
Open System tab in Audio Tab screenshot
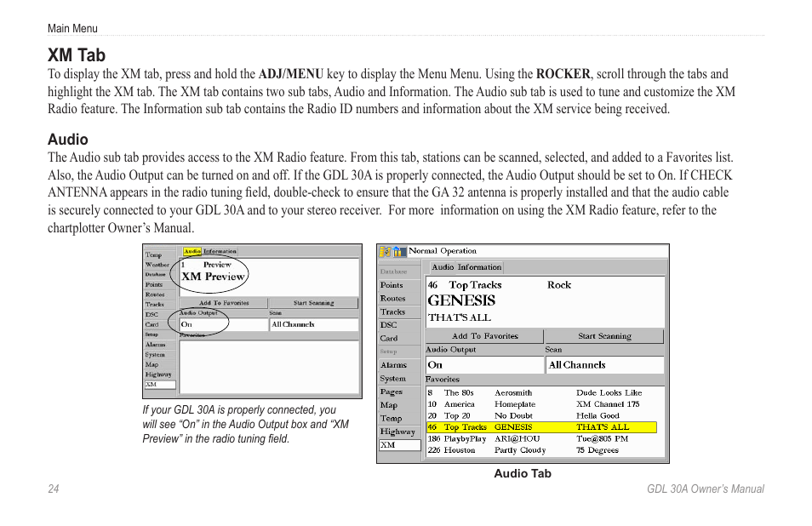click(398, 379)
